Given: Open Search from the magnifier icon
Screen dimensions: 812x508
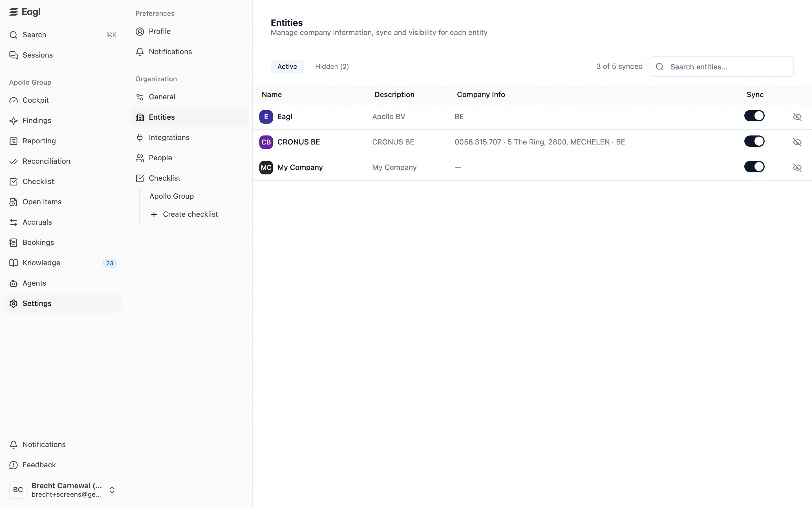Looking at the screenshot, I should (14, 35).
